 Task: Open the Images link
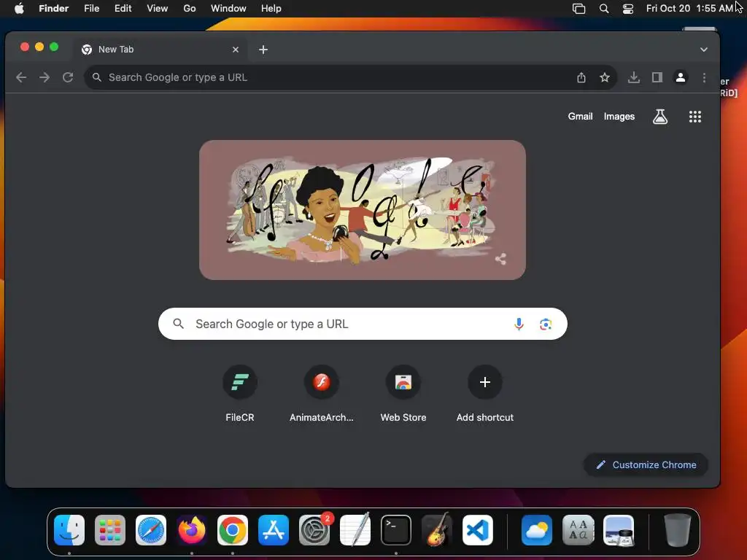(x=619, y=116)
